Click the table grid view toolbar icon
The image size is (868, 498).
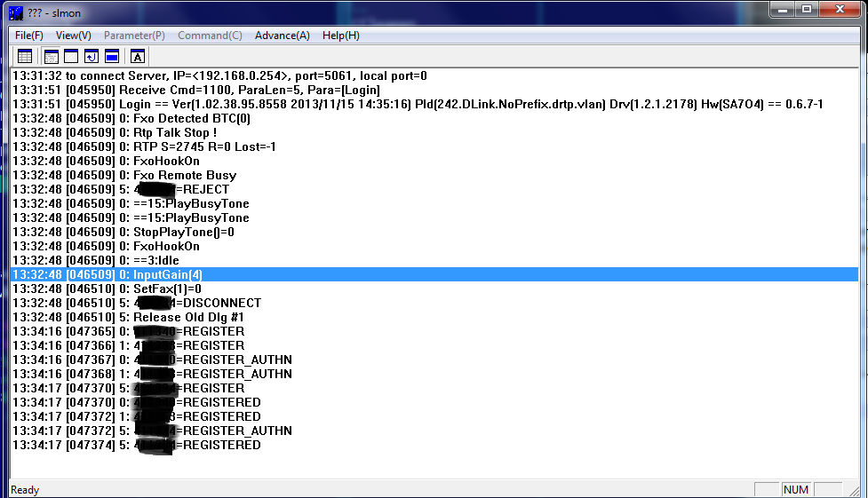[x=25, y=56]
